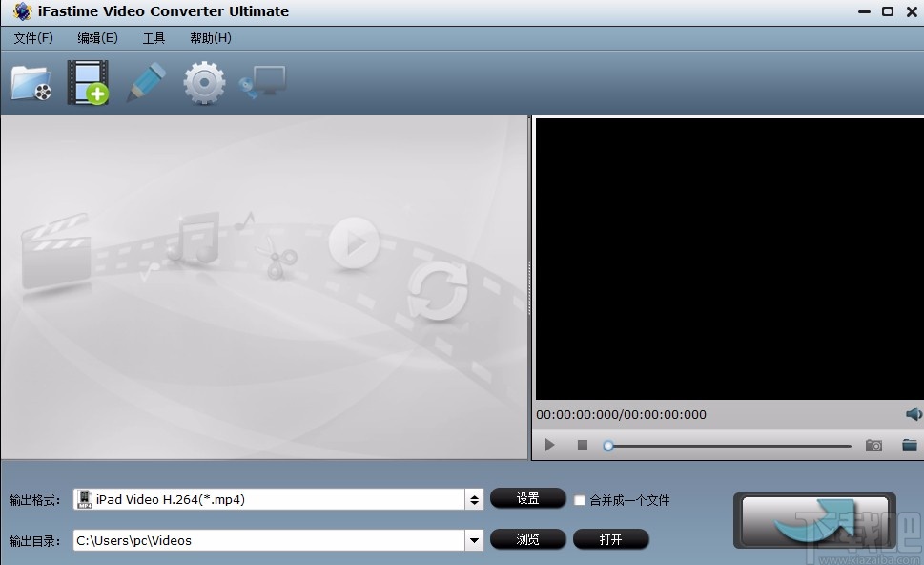Start playback with the play button
The height and width of the screenshot is (565, 924).
tap(548, 445)
